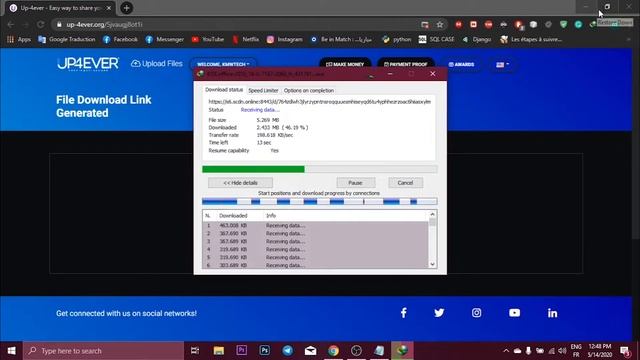
Task: Click the taskbar search box
Action: pos(103,351)
